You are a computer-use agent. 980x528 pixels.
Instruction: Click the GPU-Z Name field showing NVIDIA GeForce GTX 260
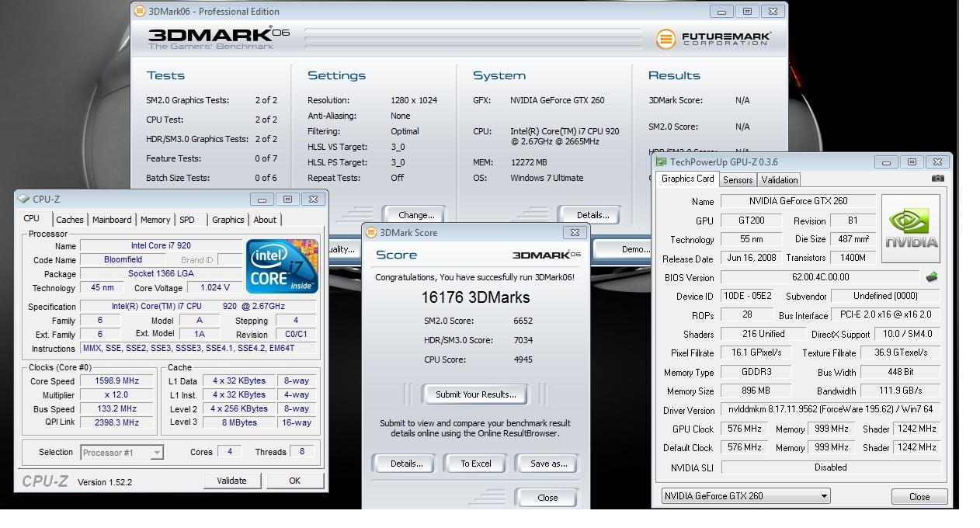point(798,201)
